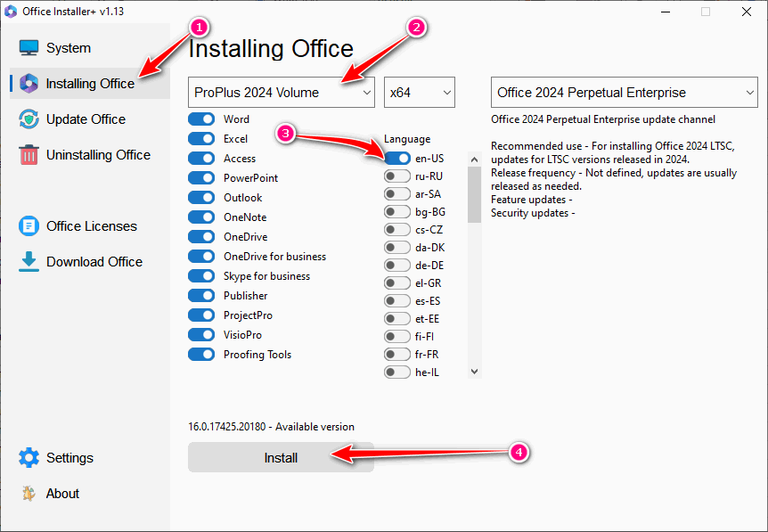This screenshot has height=532, width=768.
Task: Minimize the Office Installer+ window
Action: [666, 12]
